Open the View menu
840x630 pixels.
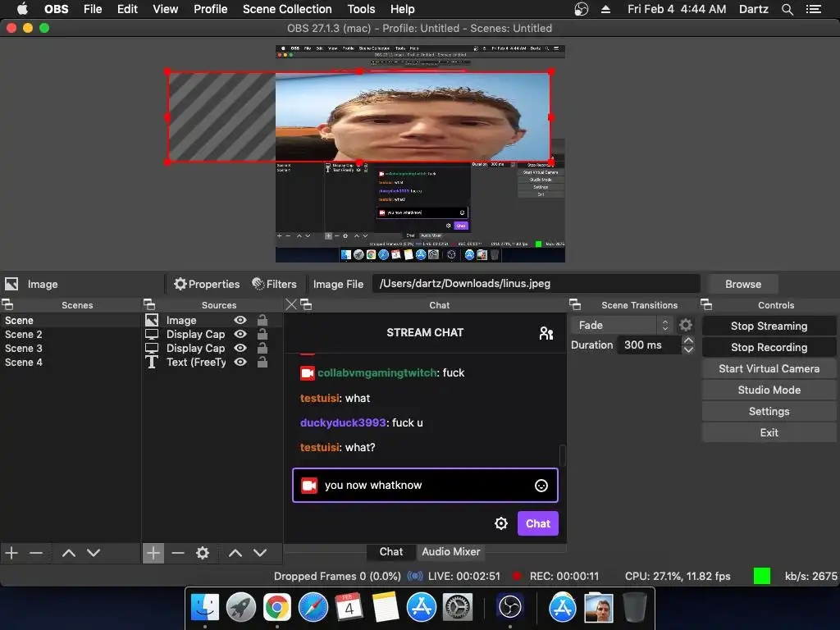pos(165,9)
